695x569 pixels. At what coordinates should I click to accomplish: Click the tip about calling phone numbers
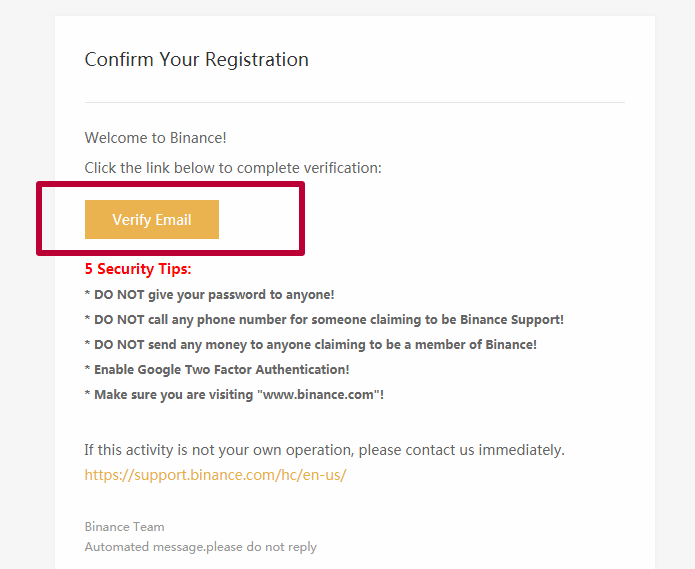(x=324, y=320)
